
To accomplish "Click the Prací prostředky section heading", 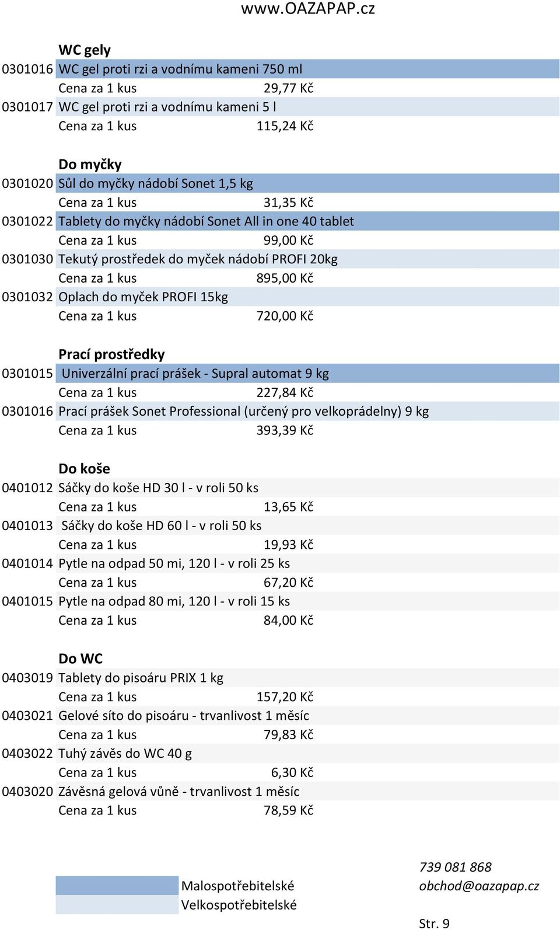I will [111, 354].
